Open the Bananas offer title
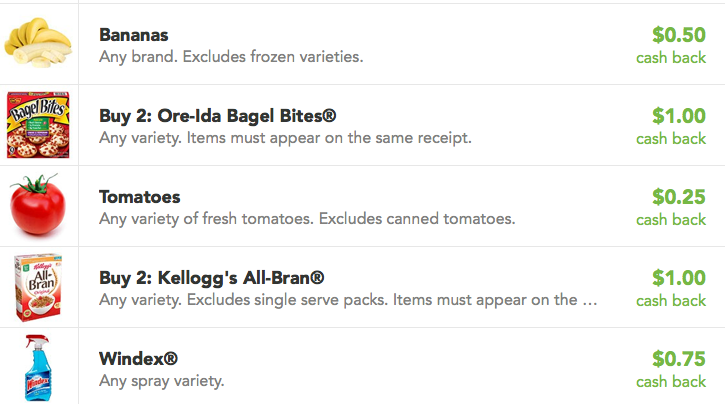 tap(134, 35)
